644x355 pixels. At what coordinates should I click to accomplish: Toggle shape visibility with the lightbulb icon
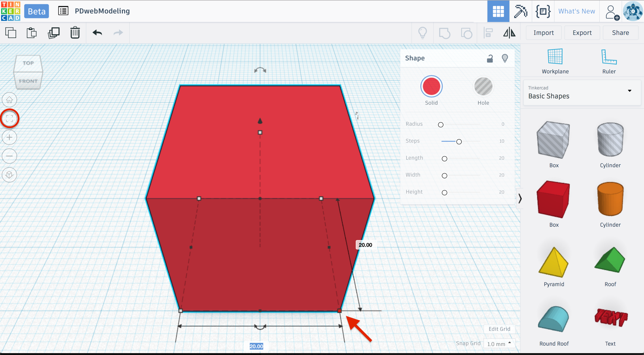[505, 58]
